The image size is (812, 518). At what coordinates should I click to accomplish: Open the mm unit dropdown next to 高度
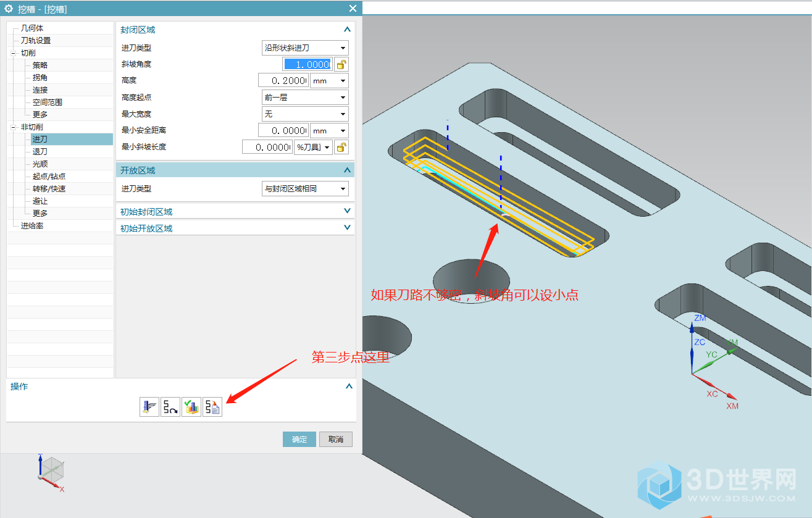(x=329, y=81)
